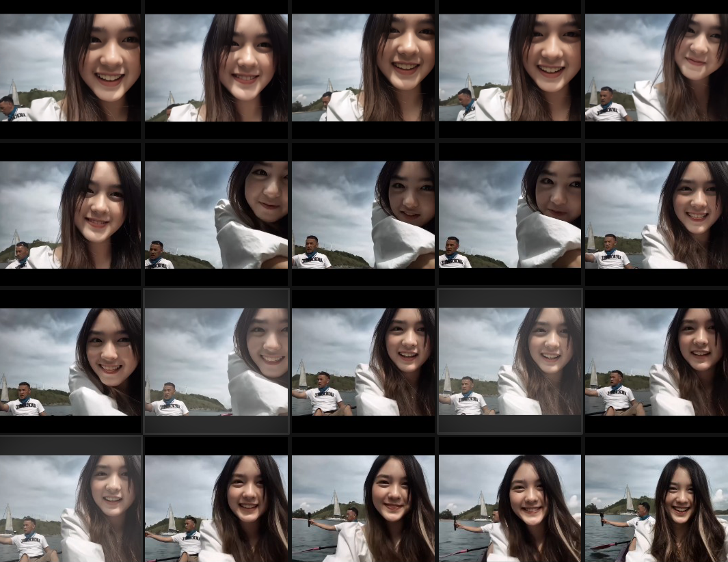Select the highlighted second thumbnail in third row
This screenshot has height=562, width=728.
[x=217, y=362]
